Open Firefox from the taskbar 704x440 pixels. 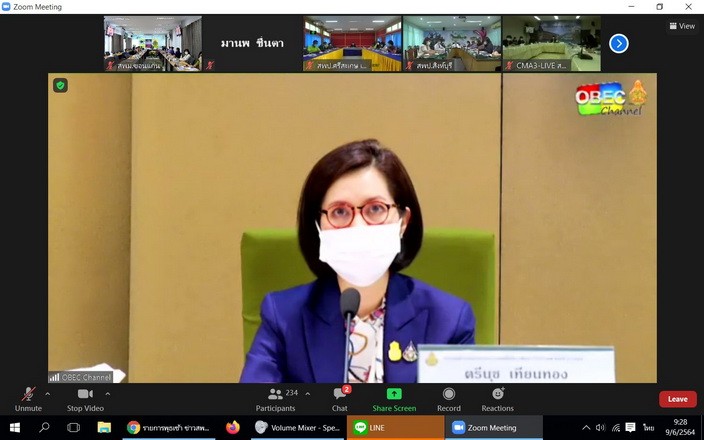(233, 428)
